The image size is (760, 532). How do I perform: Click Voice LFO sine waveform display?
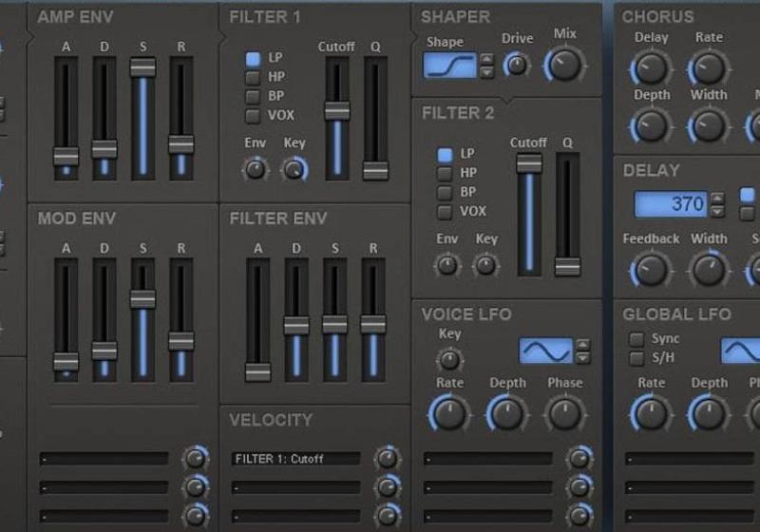[545, 351]
